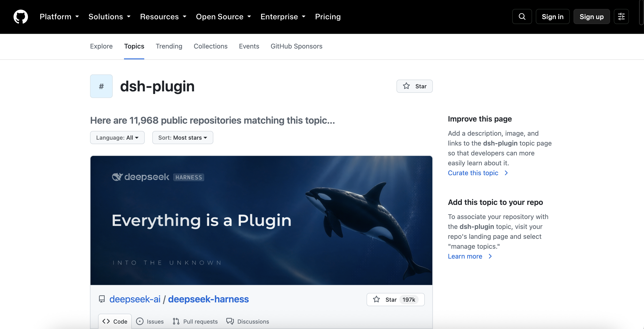Open the deepseek-ai owner link
Image resolution: width=644 pixels, height=329 pixels.
pos(135,299)
